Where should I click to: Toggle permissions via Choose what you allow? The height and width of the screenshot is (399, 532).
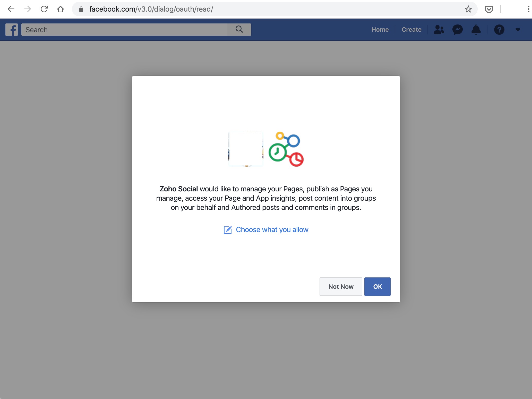[266, 230]
